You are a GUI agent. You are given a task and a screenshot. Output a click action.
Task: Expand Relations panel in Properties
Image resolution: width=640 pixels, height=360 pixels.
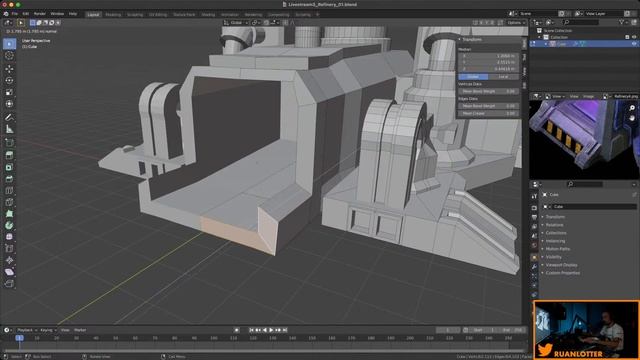[555, 225]
